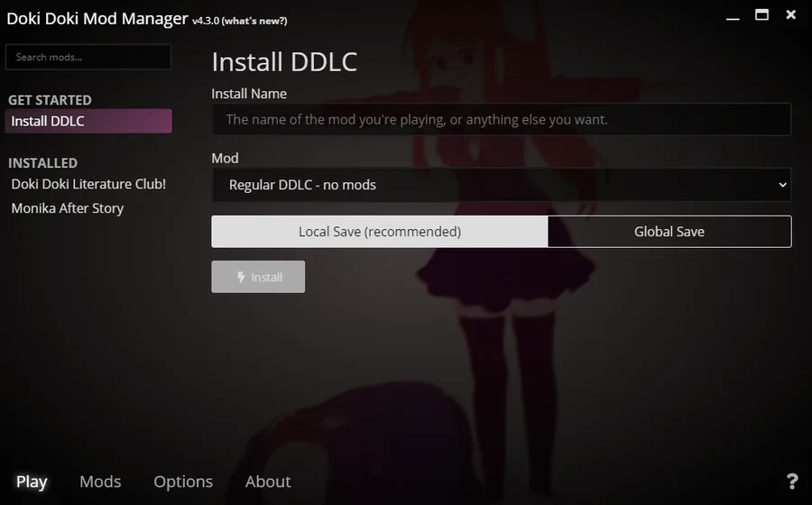Maximize the Mod Manager window
This screenshot has height=505, width=812.
[761, 15]
